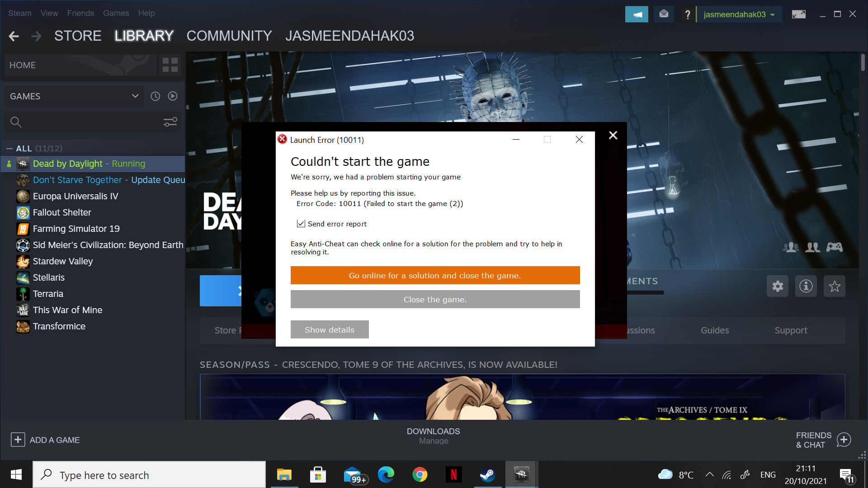Collapse the ALL games list
This screenshot has height=488, width=868.
pos(9,148)
